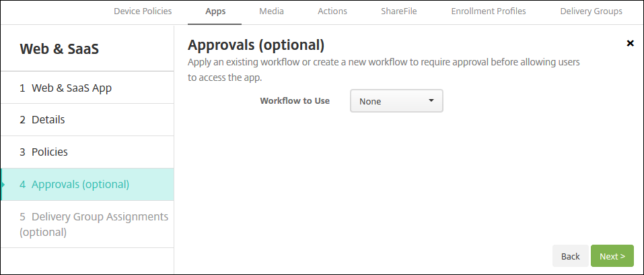This screenshot has width=644, height=275.
Task: Select the Apps tab
Action: (215, 11)
